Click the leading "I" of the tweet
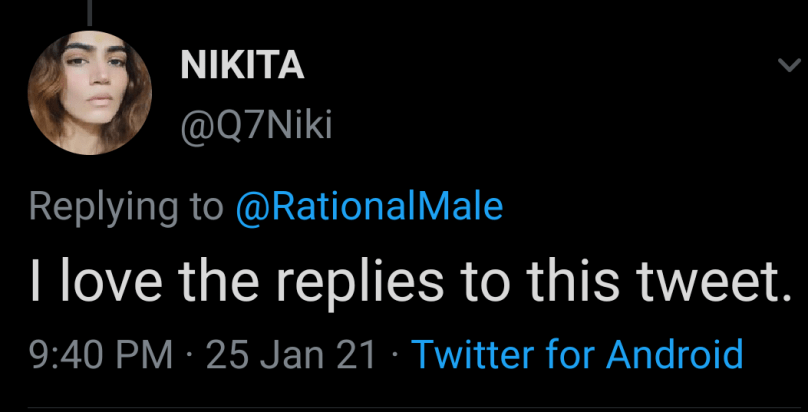This screenshot has height=412, width=808. click(x=38, y=283)
